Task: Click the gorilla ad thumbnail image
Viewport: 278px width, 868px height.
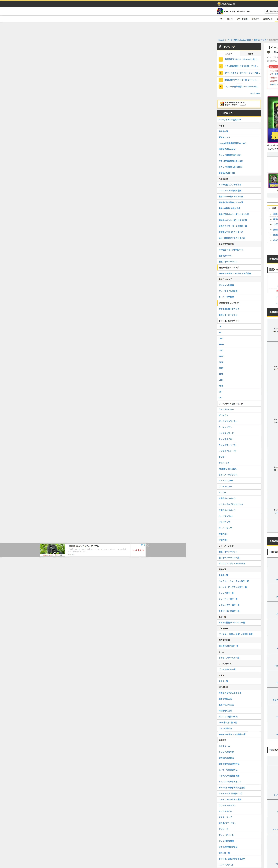Action: [x=53, y=550]
